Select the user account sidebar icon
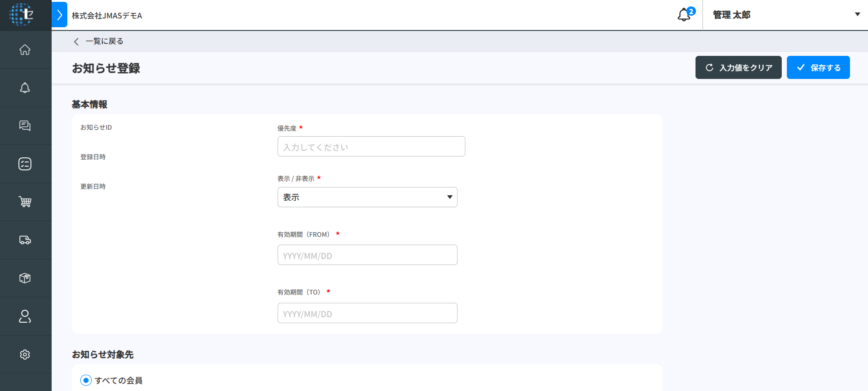 (x=25, y=316)
